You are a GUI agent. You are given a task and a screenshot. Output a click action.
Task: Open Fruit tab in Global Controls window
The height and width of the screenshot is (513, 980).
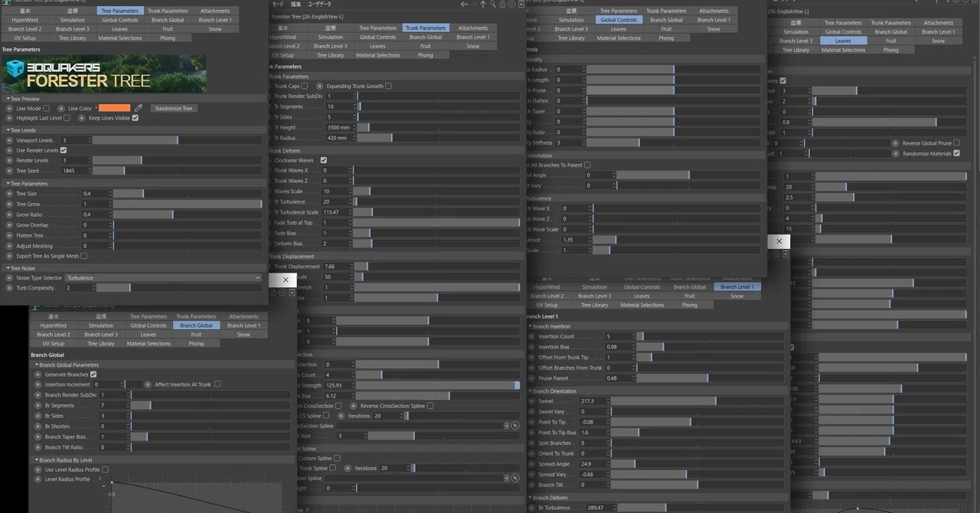(x=666, y=29)
